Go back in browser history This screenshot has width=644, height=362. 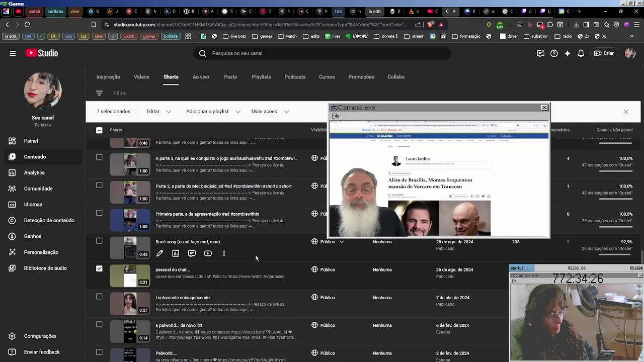coord(7,24)
